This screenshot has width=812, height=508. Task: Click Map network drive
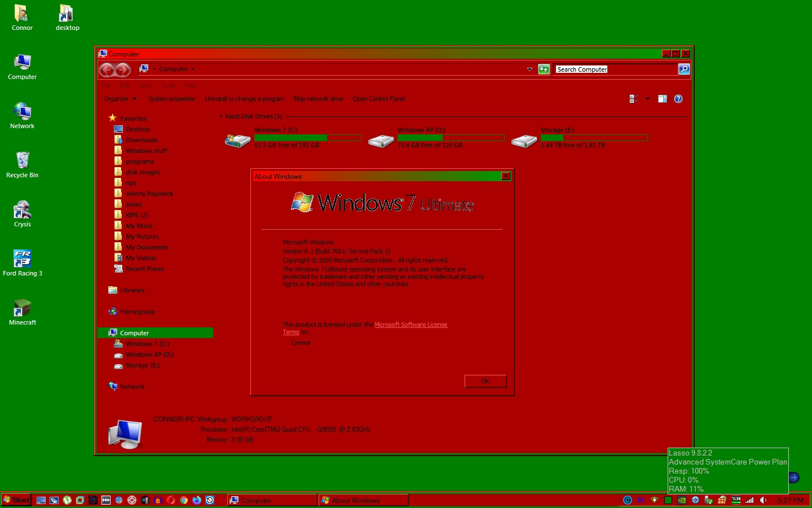(x=319, y=99)
